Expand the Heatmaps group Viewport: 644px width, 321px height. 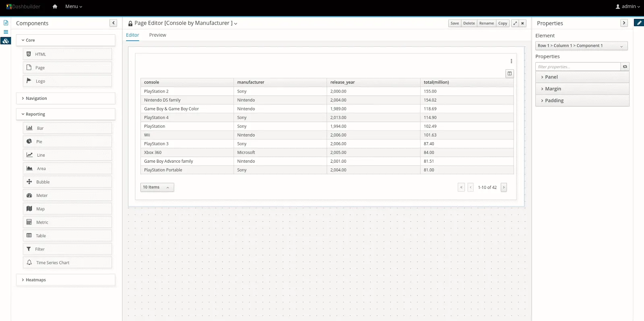point(66,280)
